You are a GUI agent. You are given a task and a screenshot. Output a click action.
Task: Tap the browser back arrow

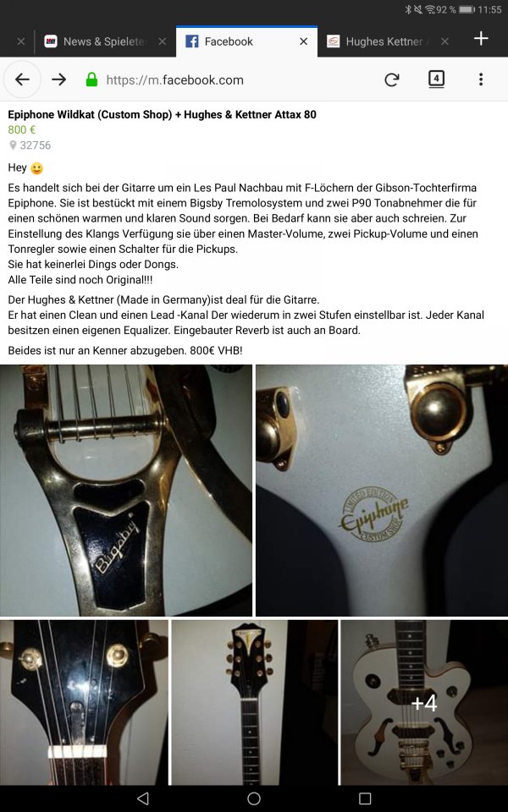click(x=22, y=80)
